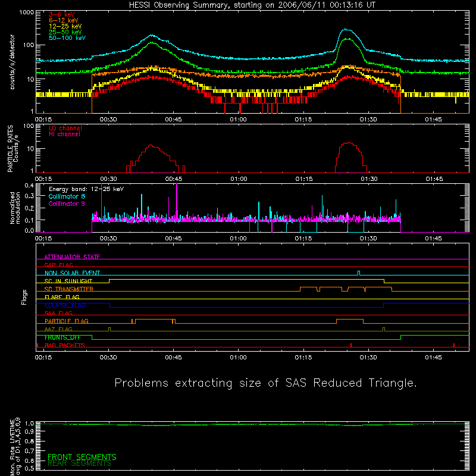This screenshot has width=476, height=476.
Task: Click the 0.4 tick label on the modulation axis
Action: coord(29,186)
